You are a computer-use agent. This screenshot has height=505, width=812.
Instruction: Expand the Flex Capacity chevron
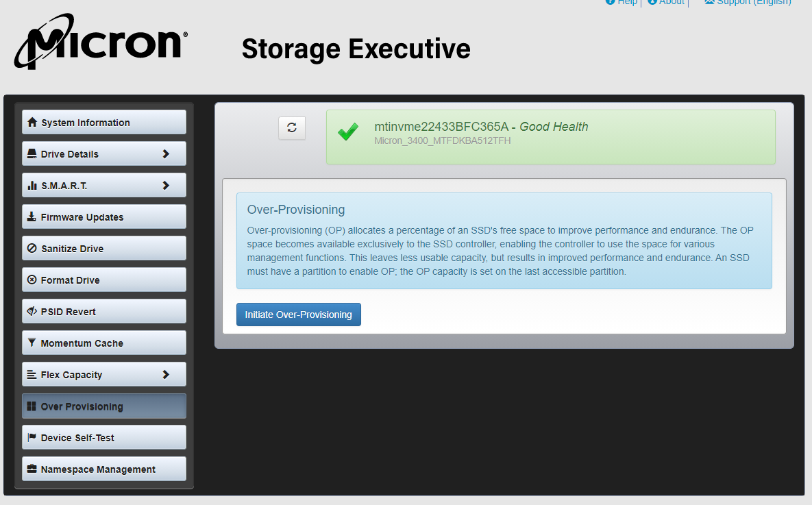(x=166, y=375)
